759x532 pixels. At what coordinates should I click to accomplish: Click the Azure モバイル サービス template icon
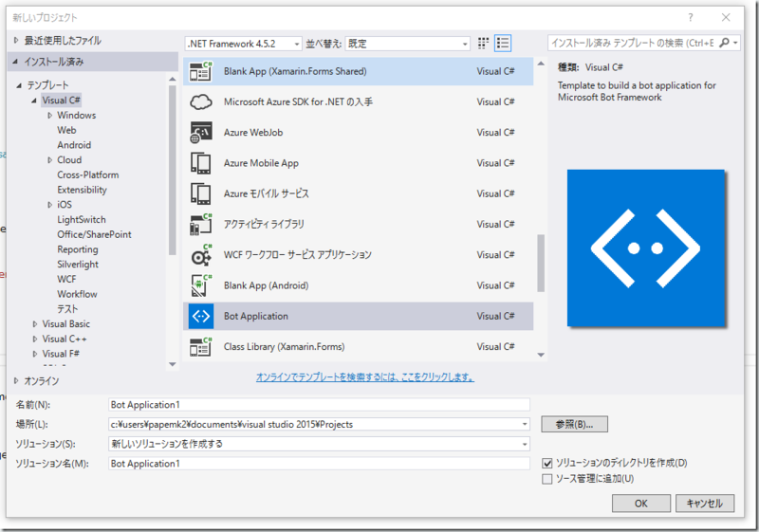pos(200,194)
